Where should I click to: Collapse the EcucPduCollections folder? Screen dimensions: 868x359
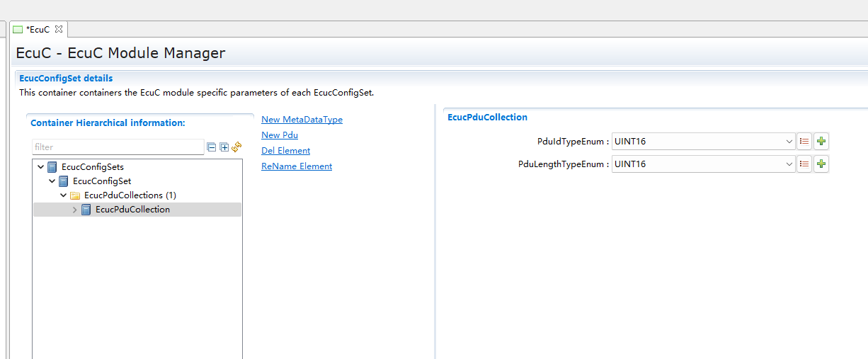64,195
